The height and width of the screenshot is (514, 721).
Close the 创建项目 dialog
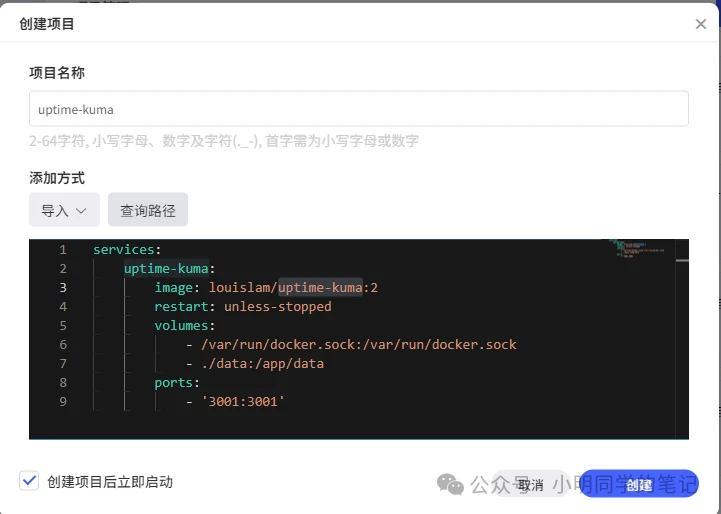700,24
